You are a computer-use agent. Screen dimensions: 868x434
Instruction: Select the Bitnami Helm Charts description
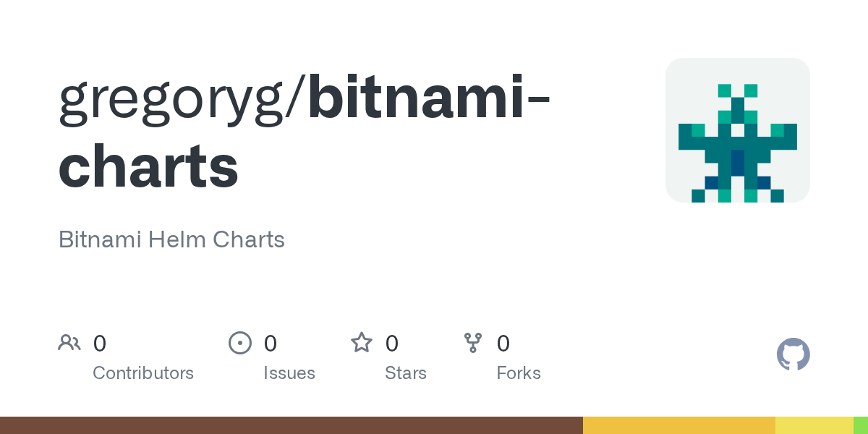[x=171, y=239]
